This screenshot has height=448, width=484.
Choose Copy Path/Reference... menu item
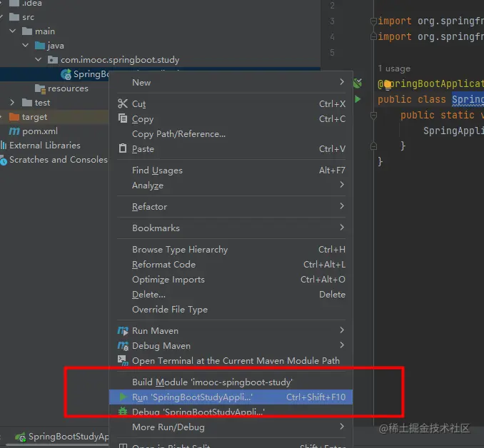click(231, 134)
